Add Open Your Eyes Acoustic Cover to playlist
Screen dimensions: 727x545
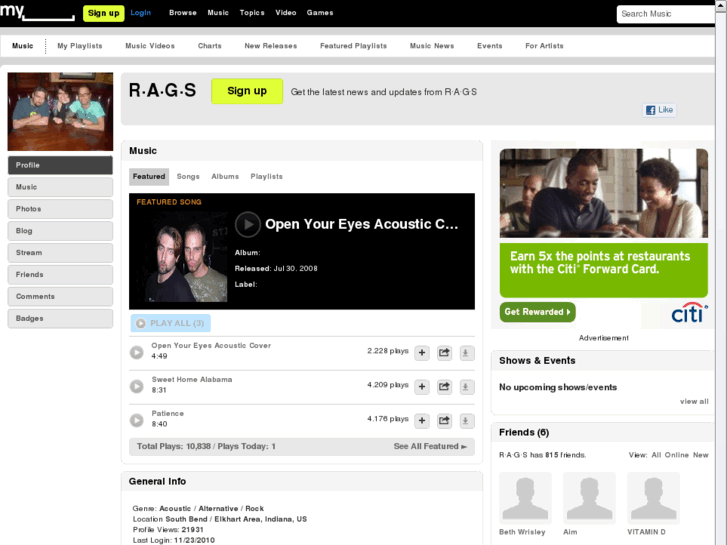coord(422,353)
